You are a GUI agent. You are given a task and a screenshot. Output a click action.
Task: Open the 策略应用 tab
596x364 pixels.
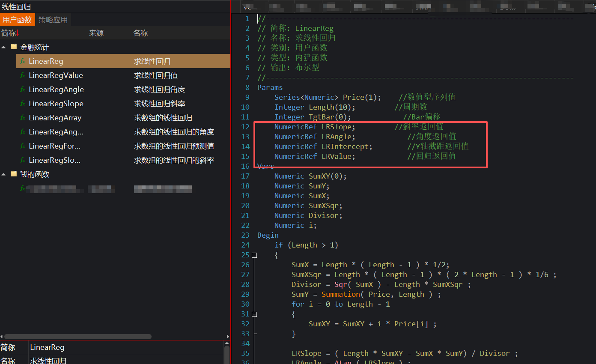[x=53, y=20]
